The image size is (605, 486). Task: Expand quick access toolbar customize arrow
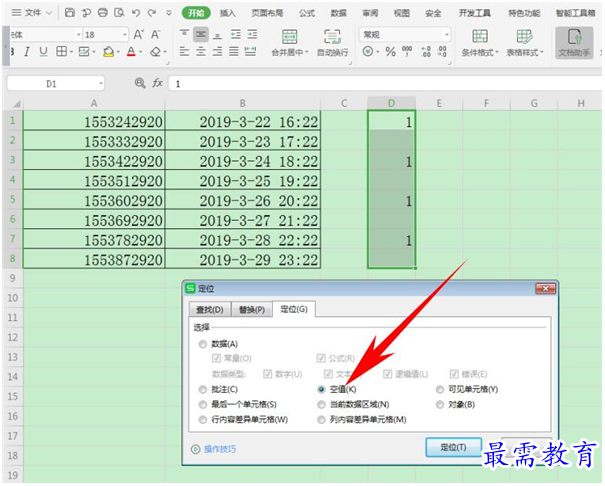point(169,13)
